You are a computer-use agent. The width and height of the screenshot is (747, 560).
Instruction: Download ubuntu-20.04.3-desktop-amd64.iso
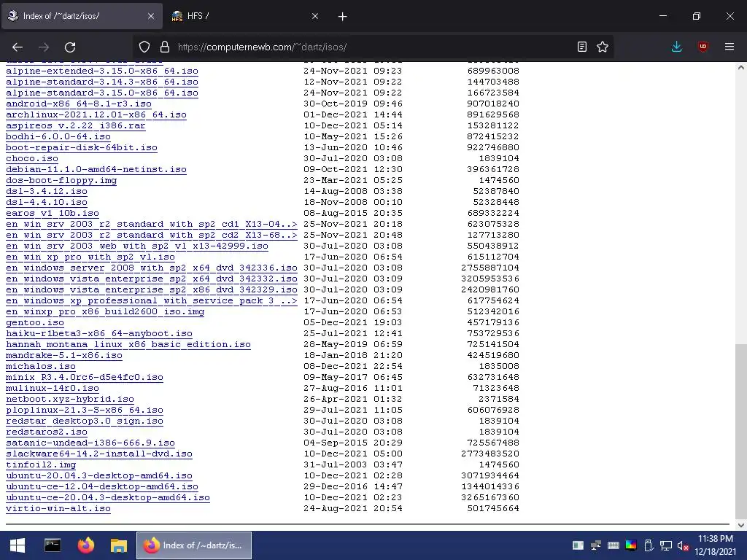click(x=99, y=476)
